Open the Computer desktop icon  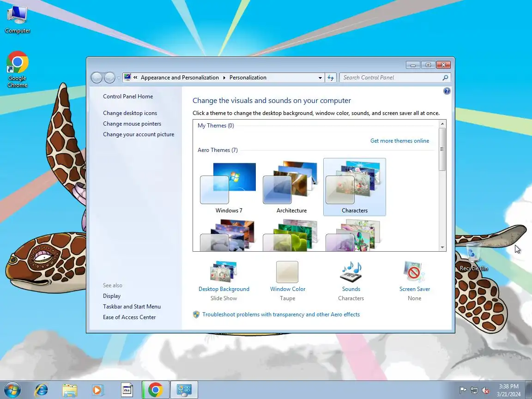coord(17,20)
